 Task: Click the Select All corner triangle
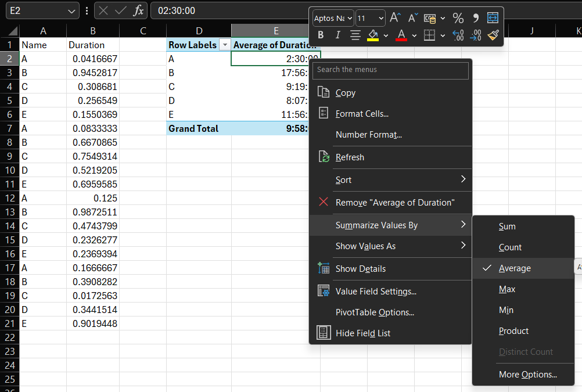pos(13,31)
